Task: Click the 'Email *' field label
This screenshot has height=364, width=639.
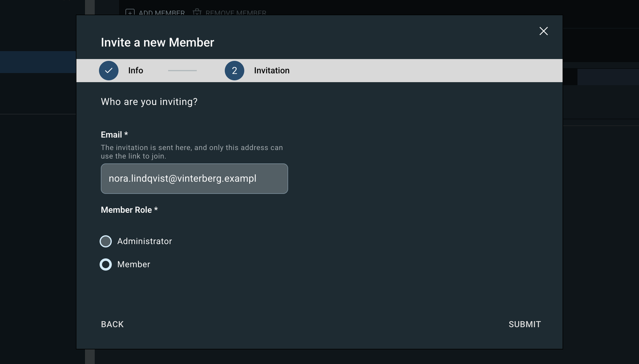Action: click(x=114, y=135)
